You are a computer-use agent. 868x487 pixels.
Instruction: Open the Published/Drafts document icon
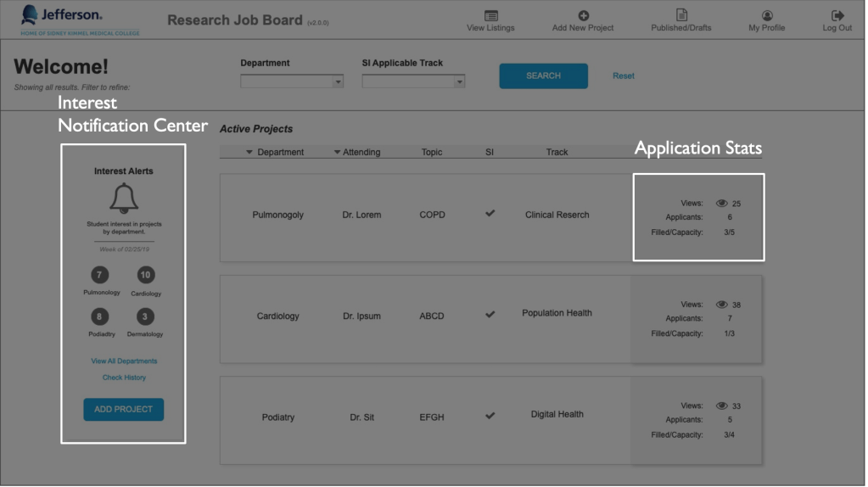[x=681, y=15]
